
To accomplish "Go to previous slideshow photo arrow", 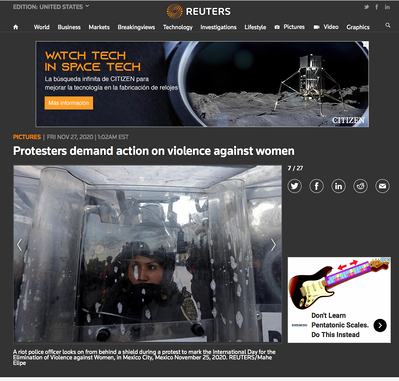I will pos(20,245).
